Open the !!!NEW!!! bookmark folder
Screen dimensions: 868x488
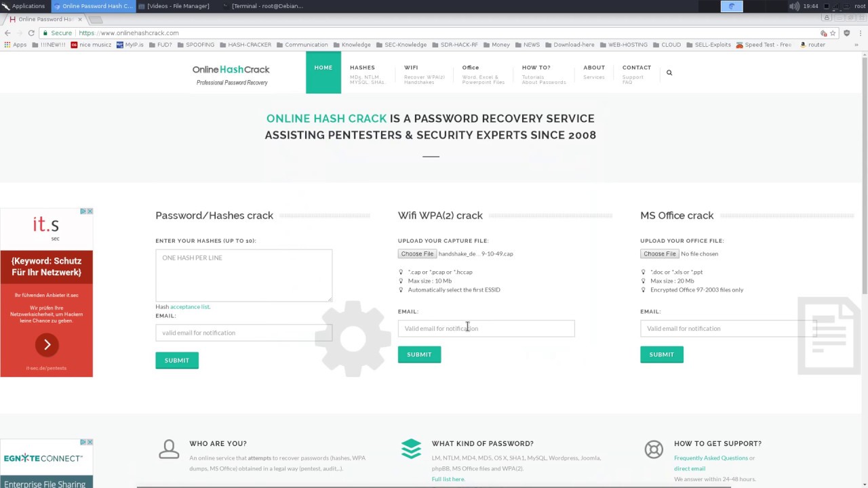pyautogui.click(x=47, y=45)
